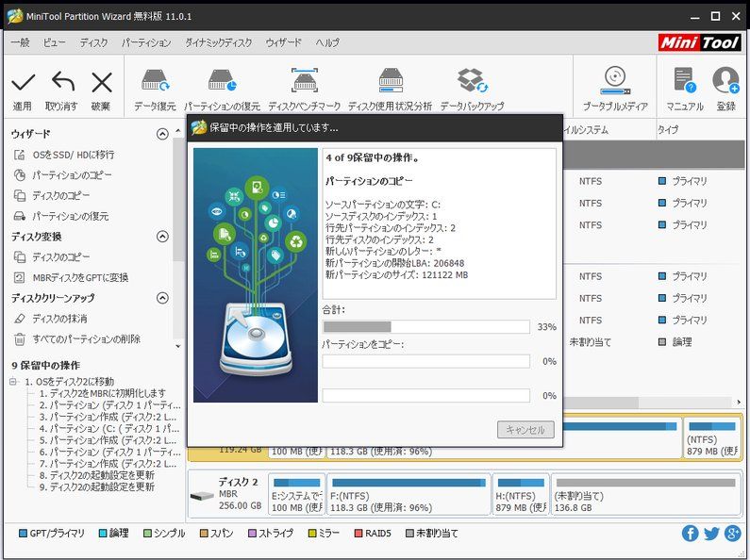Select パーティションの復元 in sidebar
Image resolution: width=750 pixels, height=560 pixels.
[x=71, y=216]
